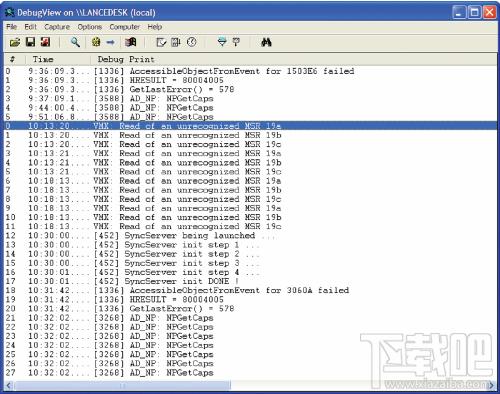The width and height of the screenshot is (500, 394).
Task: Open a saved log with the folder icon
Action: tap(15, 42)
